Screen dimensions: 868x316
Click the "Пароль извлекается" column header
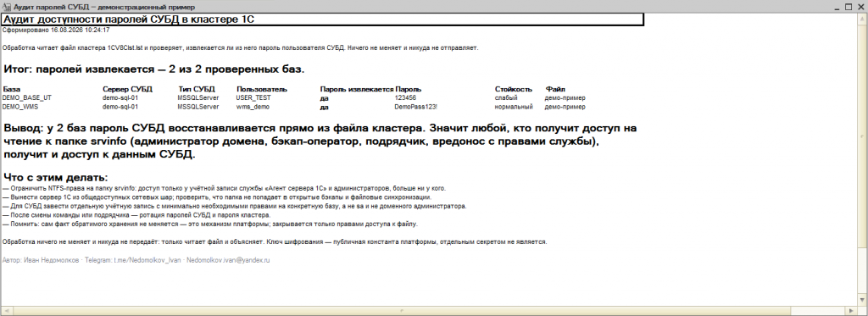click(x=357, y=89)
